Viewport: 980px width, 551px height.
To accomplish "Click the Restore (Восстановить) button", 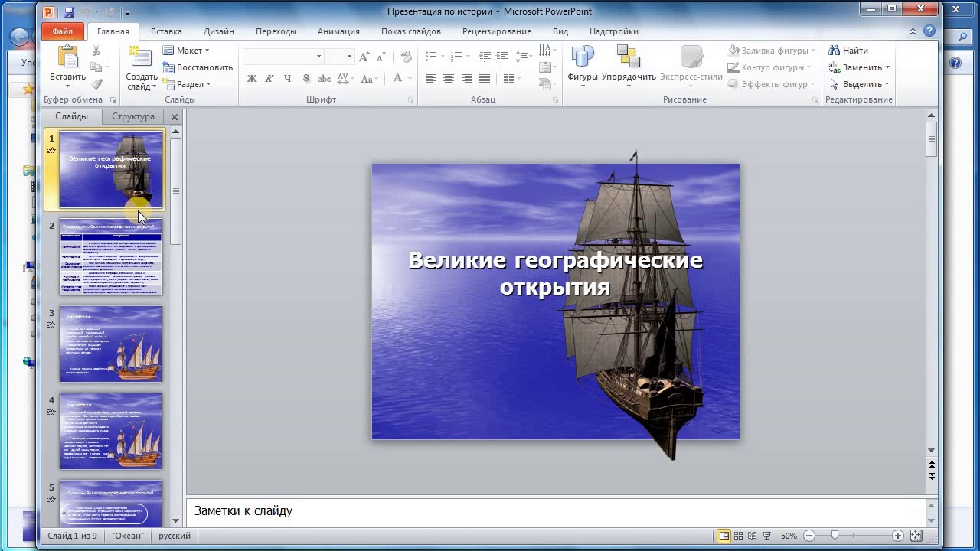I will click(198, 67).
